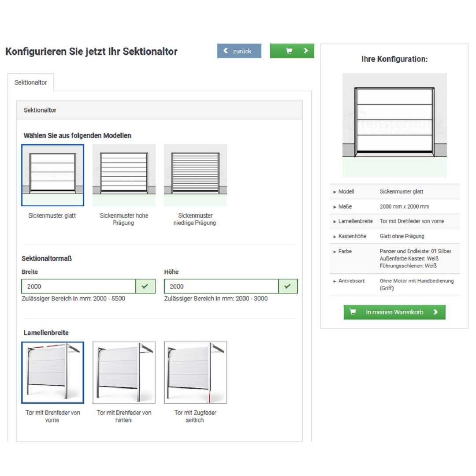
Task: Expand the Kastenhöhe summary row
Action: [352, 236]
